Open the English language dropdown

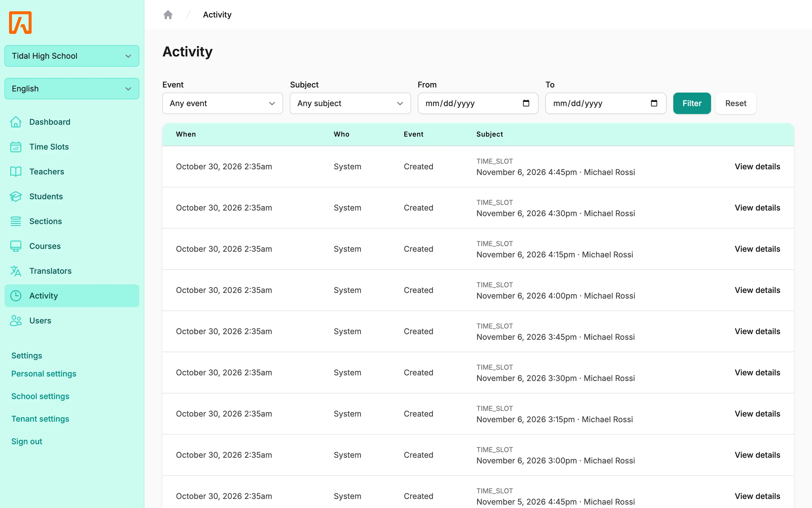pyautogui.click(x=72, y=89)
